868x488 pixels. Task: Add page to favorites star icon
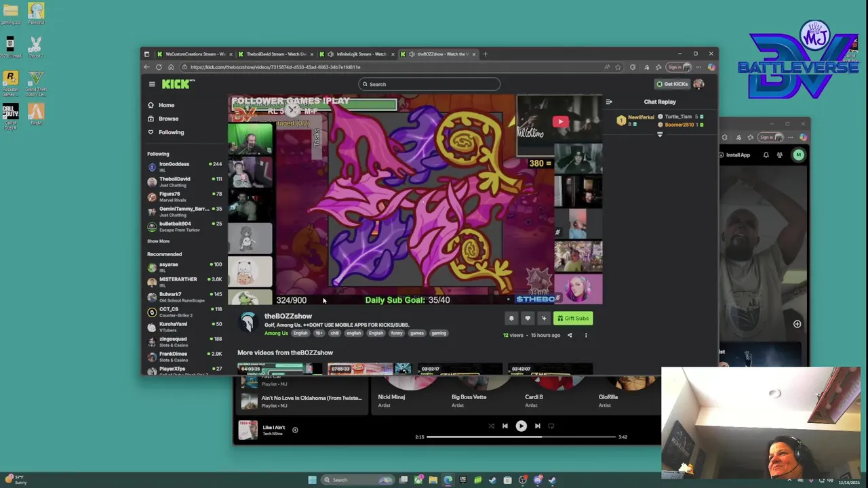pyautogui.click(x=618, y=67)
